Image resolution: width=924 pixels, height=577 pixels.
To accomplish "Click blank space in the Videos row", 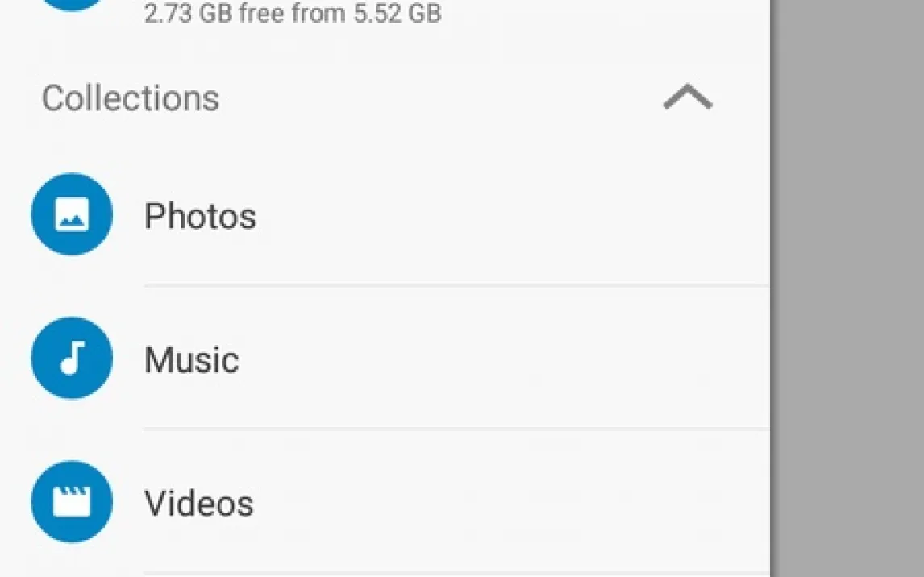I will tap(500, 503).
